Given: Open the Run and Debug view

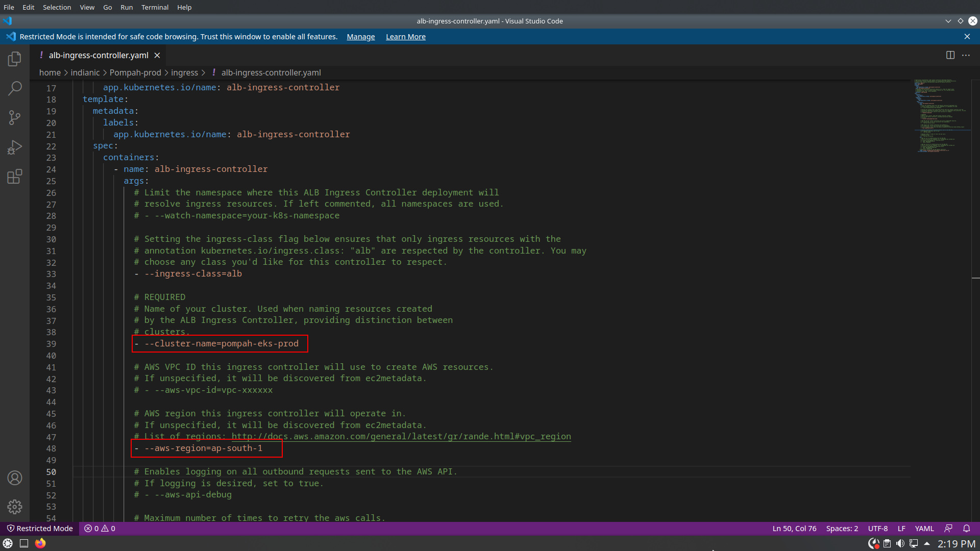Looking at the screenshot, I should [x=14, y=147].
